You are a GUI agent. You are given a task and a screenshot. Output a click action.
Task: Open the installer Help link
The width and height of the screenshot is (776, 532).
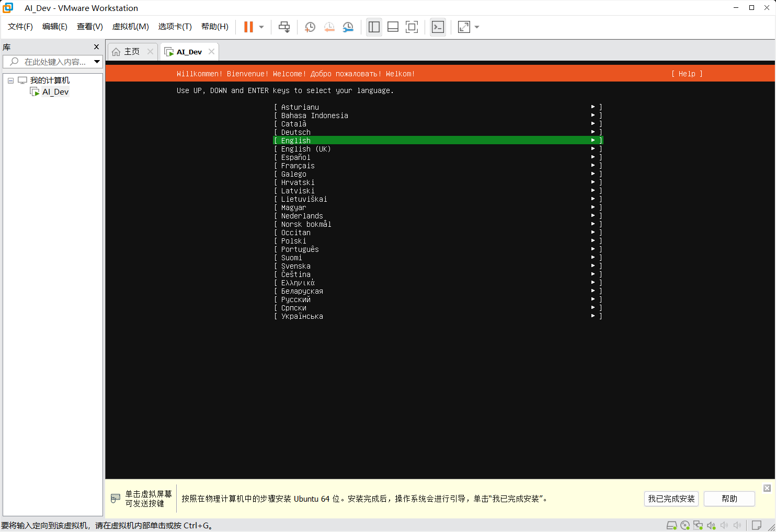[x=687, y=74]
